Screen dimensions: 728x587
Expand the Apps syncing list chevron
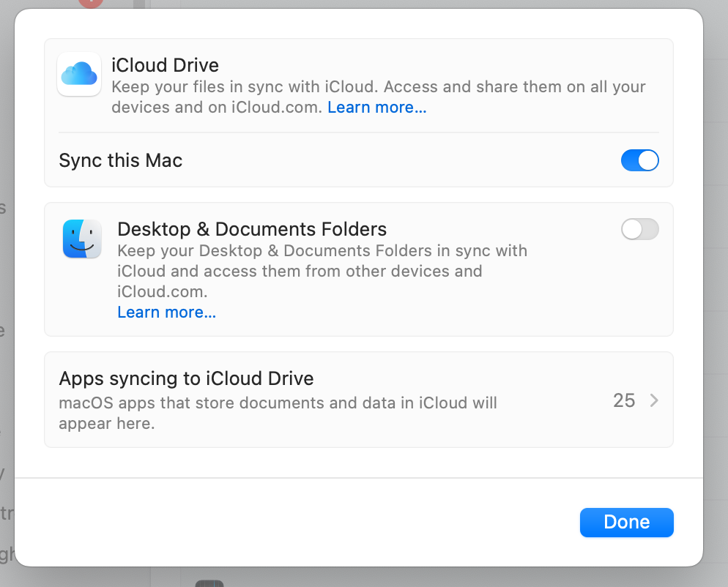coord(654,400)
